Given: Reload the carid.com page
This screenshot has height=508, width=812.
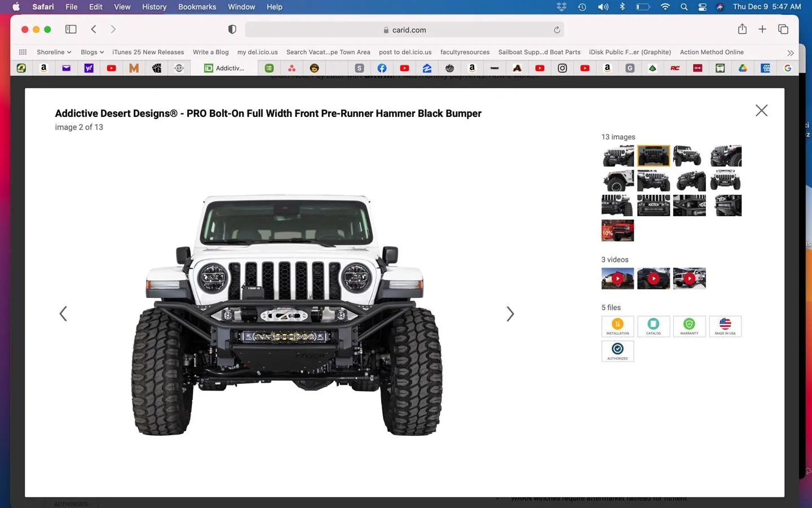Looking at the screenshot, I should click(x=557, y=30).
